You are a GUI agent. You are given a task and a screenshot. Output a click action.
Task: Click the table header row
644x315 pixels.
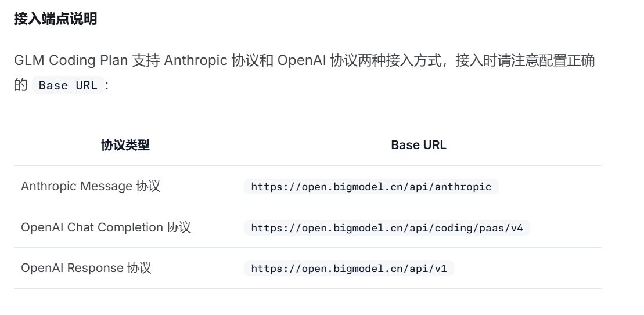(x=307, y=145)
